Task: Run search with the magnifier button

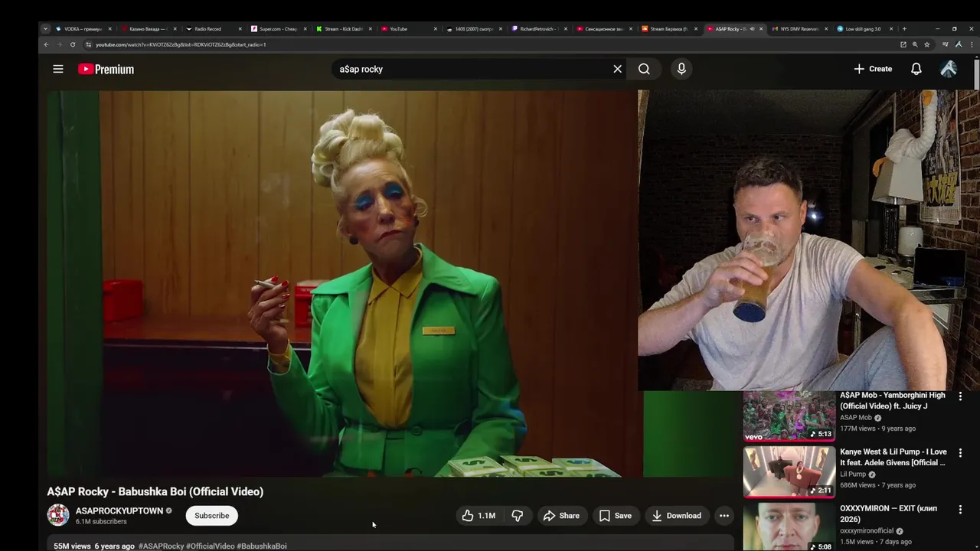Action: pyautogui.click(x=644, y=69)
